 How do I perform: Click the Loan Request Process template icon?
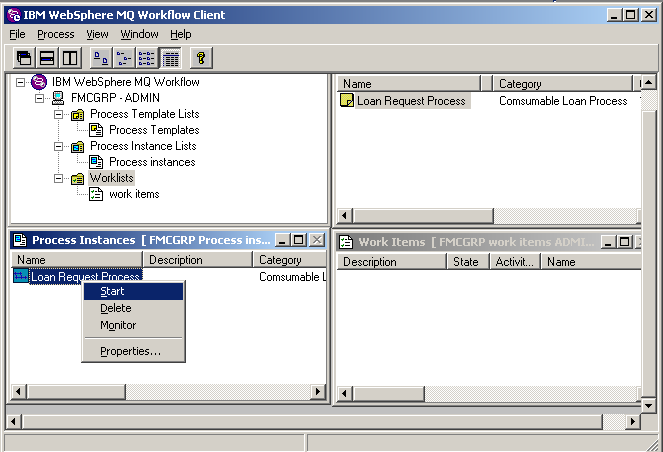pos(347,100)
